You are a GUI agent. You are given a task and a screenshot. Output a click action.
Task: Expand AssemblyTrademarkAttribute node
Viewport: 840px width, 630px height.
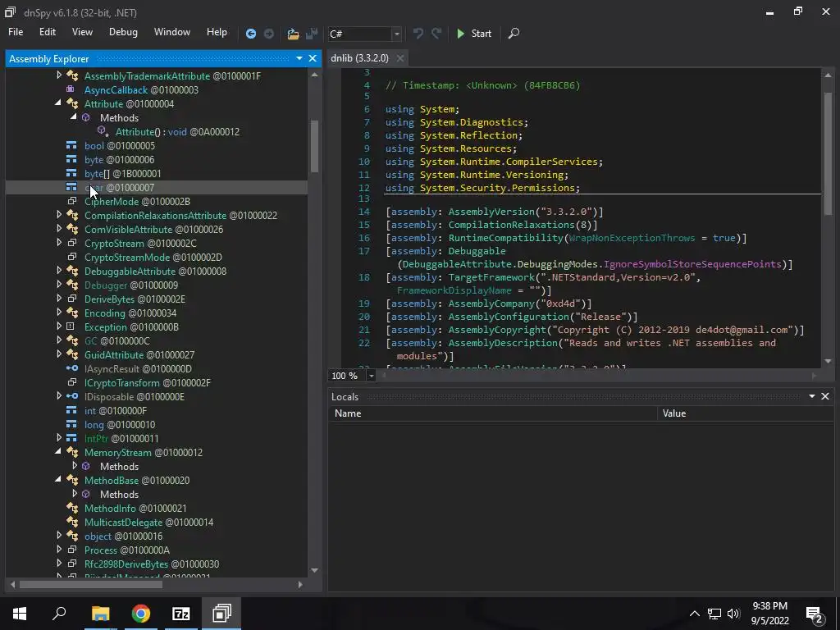click(59, 75)
